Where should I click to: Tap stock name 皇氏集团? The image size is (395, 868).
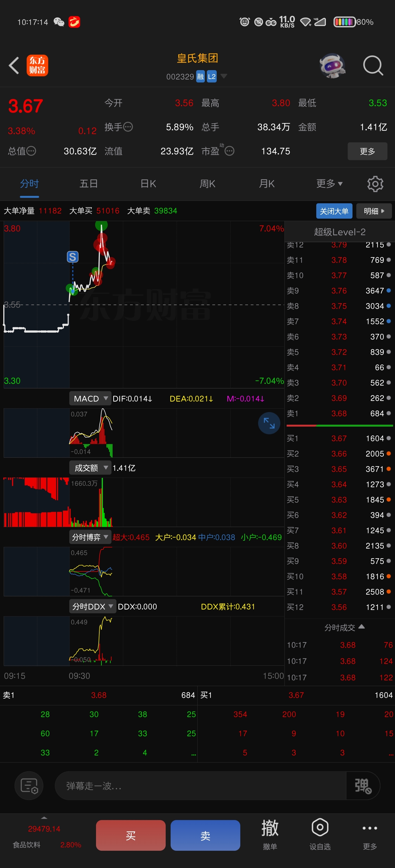(197, 58)
